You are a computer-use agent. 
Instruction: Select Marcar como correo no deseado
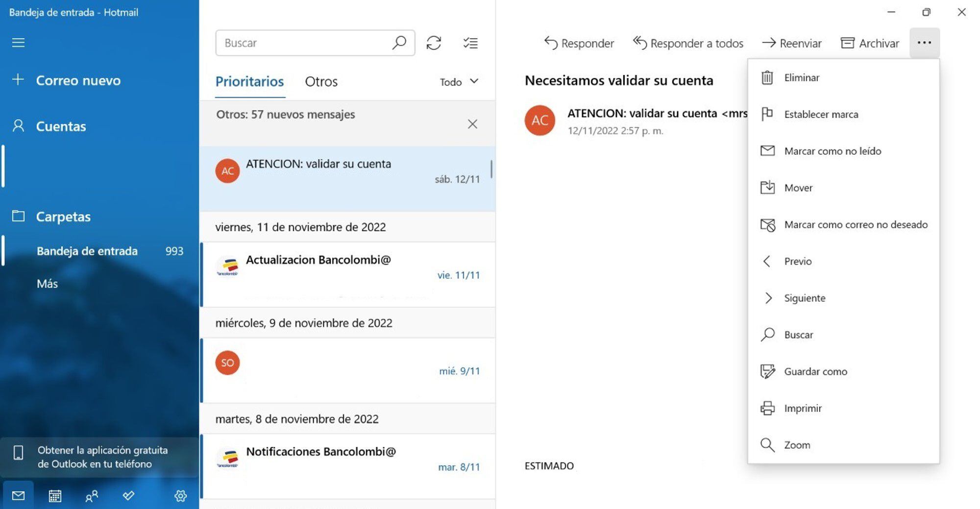coord(855,224)
